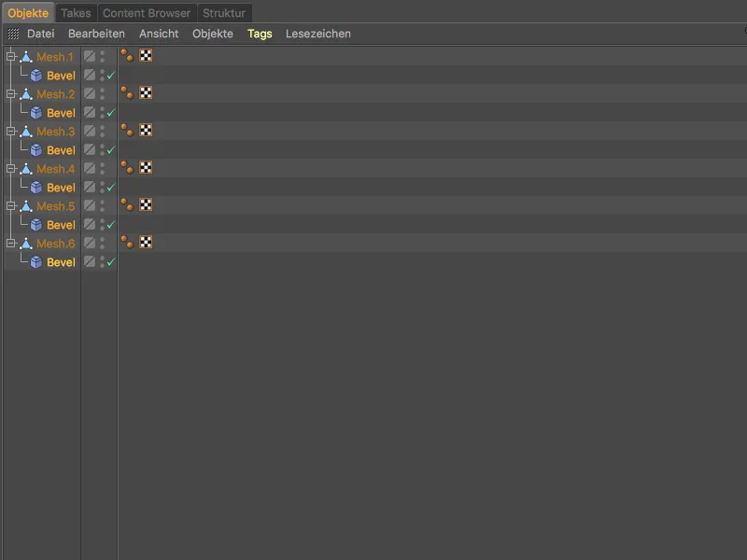Toggle visibility dots for Mesh.3

coord(102,131)
